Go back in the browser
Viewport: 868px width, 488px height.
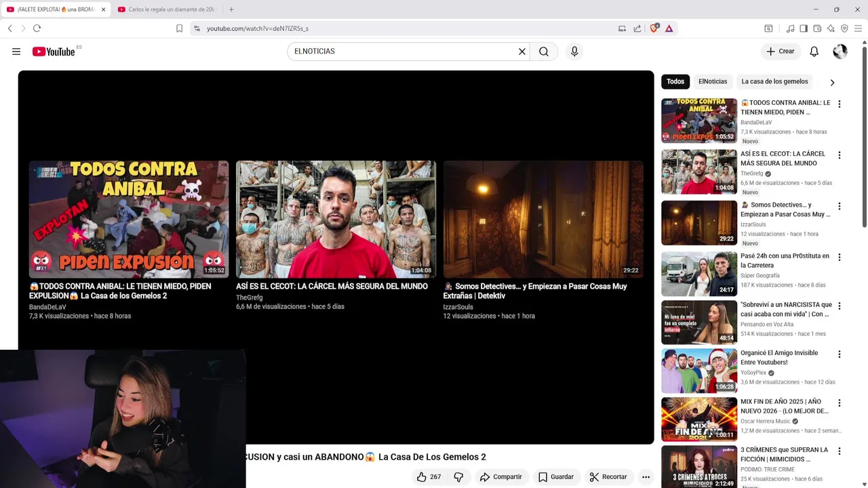(x=9, y=28)
